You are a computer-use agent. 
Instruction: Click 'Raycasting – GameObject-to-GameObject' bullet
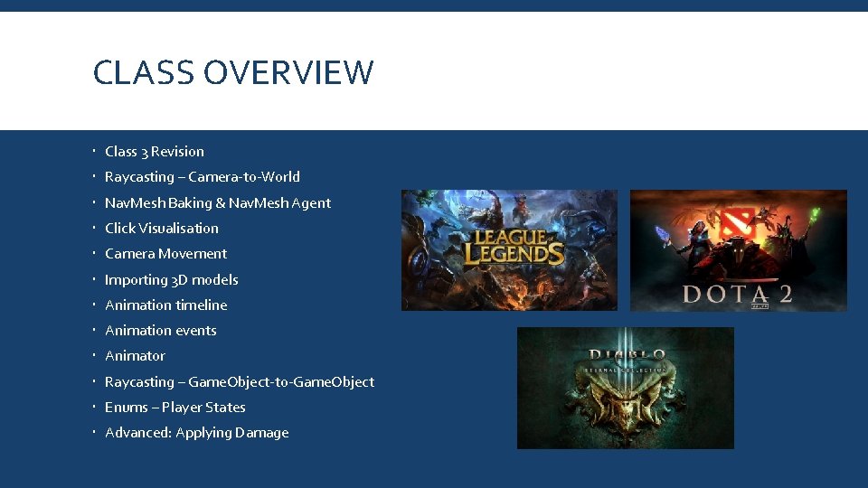[x=240, y=381]
